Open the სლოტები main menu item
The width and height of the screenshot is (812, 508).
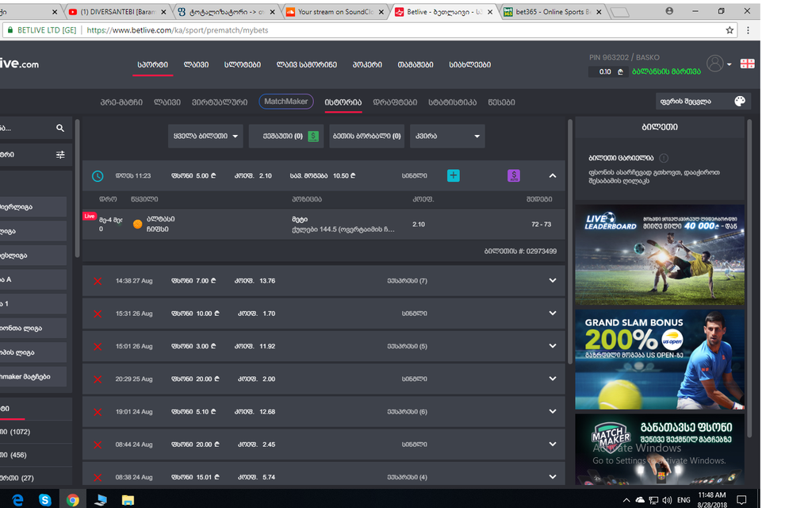(243, 65)
